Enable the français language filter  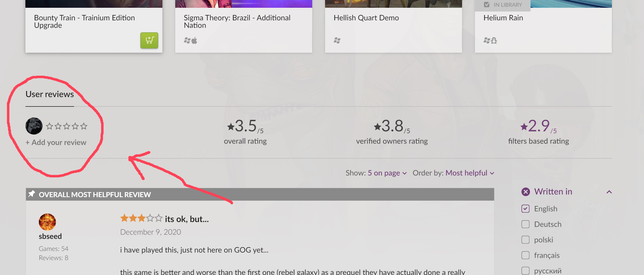[x=525, y=255]
